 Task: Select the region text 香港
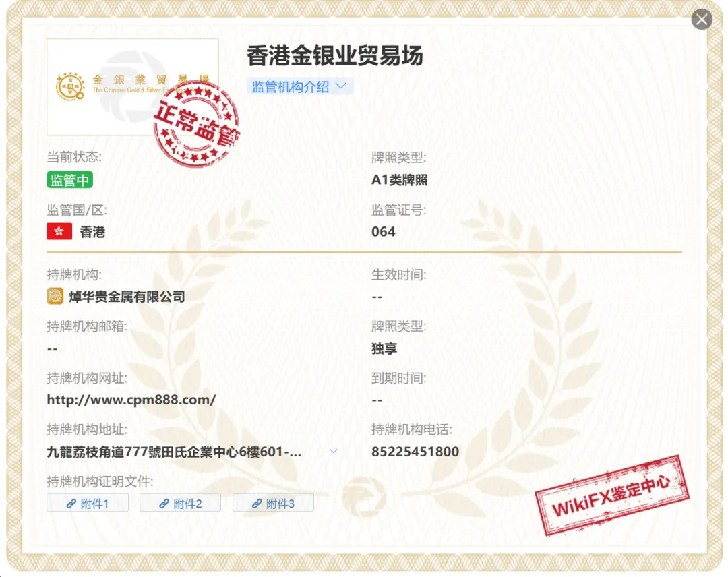tap(92, 232)
